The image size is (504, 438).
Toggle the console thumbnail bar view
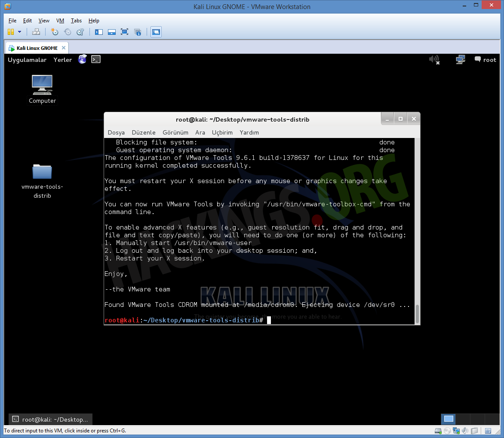click(112, 32)
